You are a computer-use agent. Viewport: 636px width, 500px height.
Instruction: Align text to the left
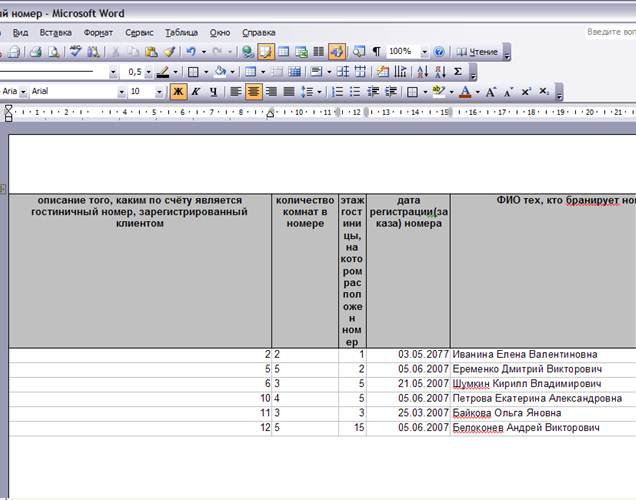click(236, 92)
